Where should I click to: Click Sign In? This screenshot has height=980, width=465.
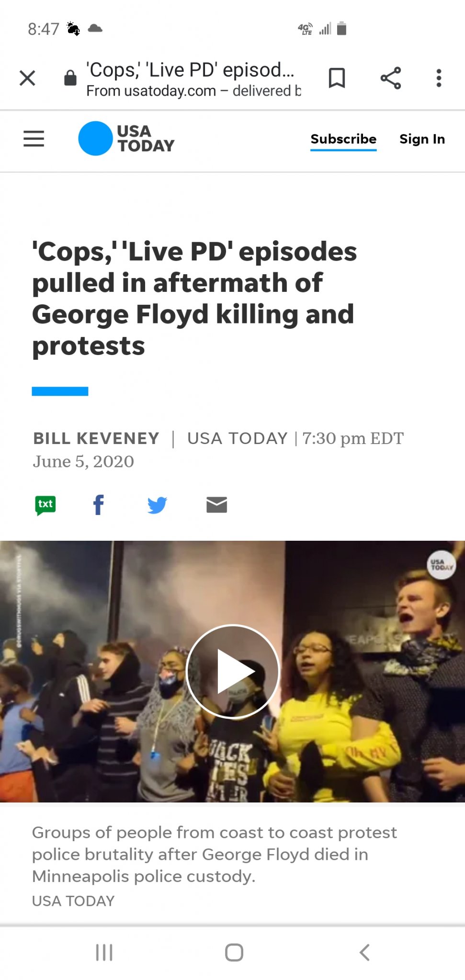[422, 139]
